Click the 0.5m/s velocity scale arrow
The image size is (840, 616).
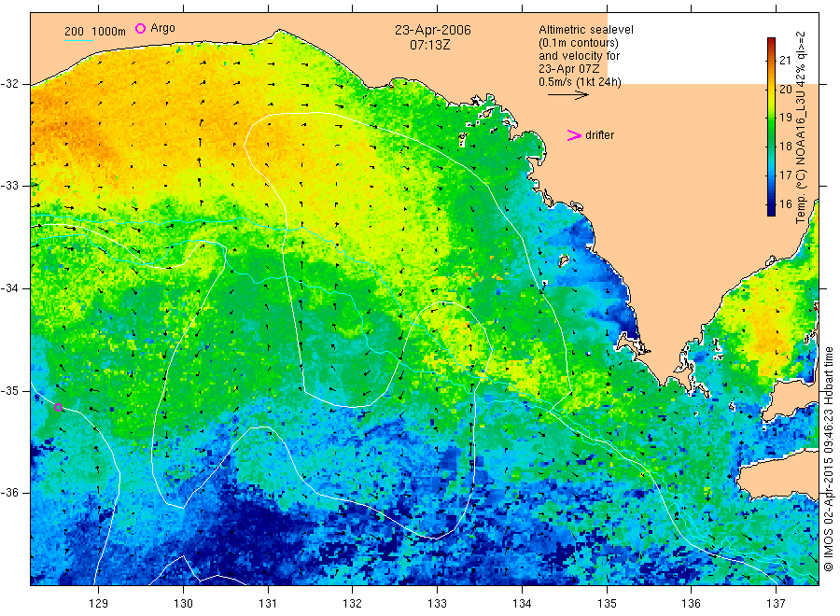pyautogui.click(x=567, y=95)
